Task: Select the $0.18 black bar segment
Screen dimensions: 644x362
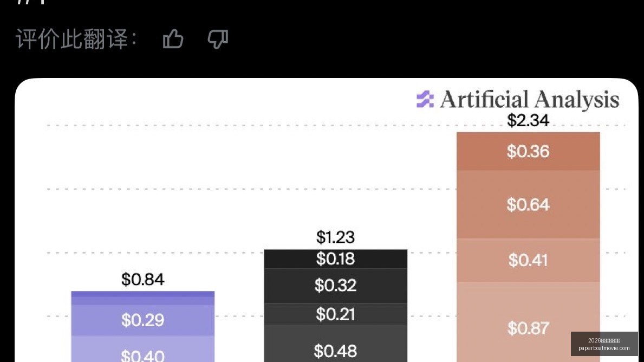Action: coord(336,259)
